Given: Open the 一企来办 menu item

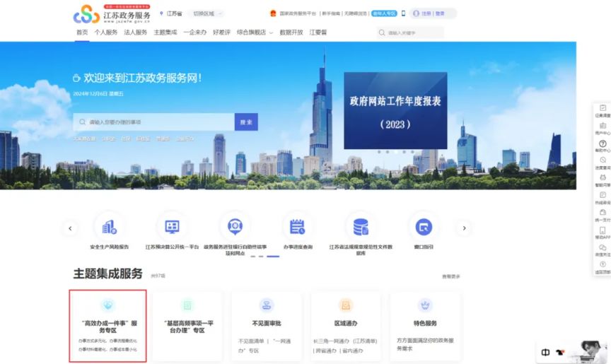Looking at the screenshot, I should (195, 33).
